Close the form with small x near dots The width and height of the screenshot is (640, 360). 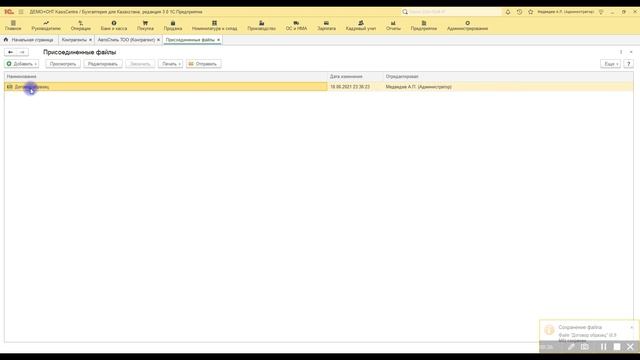point(631,52)
